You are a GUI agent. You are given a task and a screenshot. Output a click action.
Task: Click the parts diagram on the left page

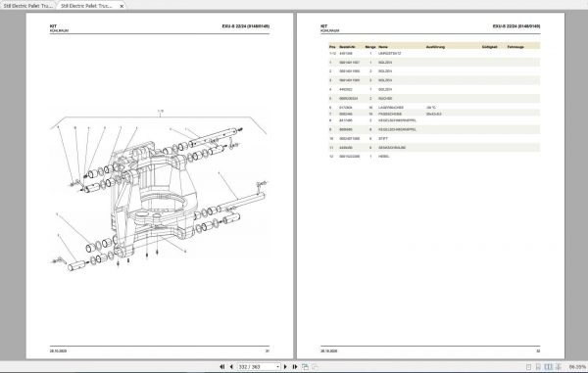(x=159, y=189)
